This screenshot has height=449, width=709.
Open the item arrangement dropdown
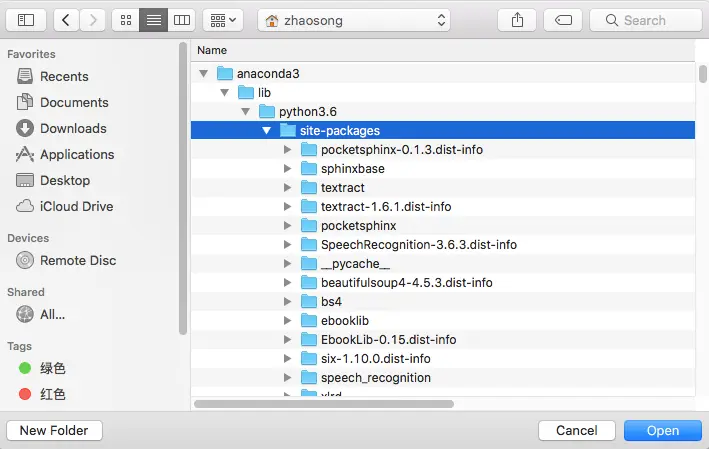223,20
